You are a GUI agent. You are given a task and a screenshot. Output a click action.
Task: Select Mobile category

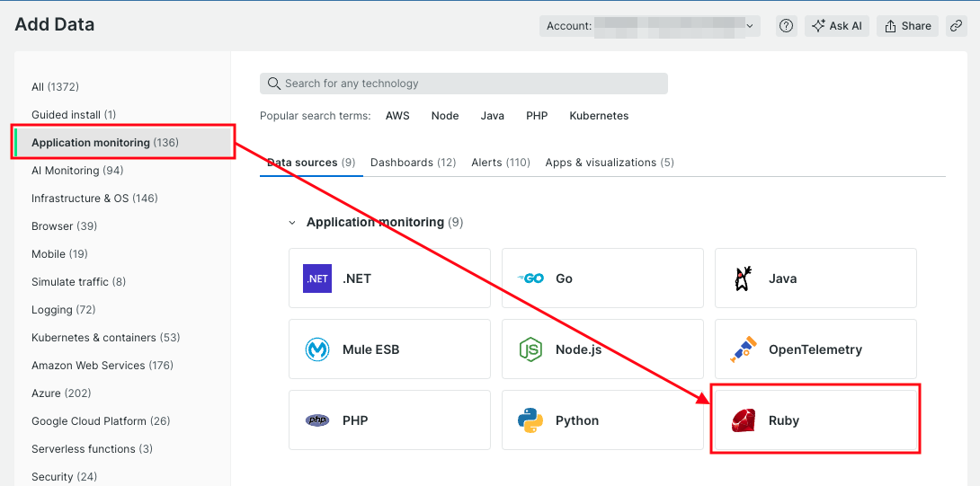pyautogui.click(x=59, y=254)
